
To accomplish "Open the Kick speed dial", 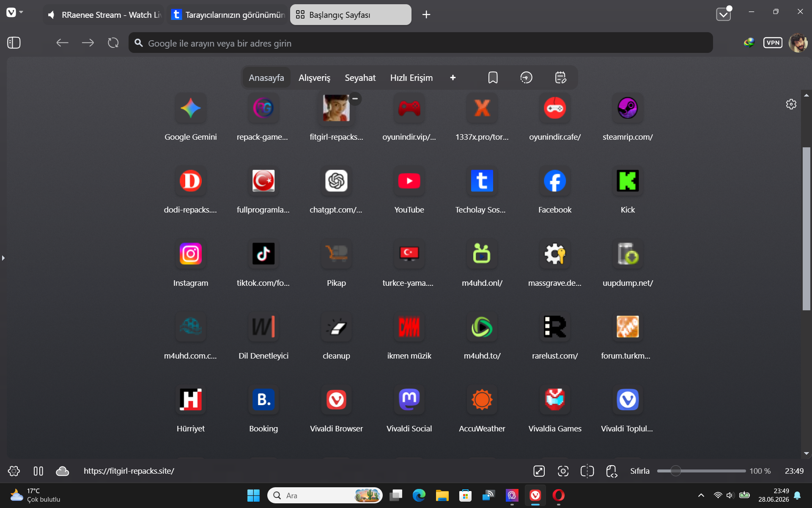I will pyautogui.click(x=628, y=181).
